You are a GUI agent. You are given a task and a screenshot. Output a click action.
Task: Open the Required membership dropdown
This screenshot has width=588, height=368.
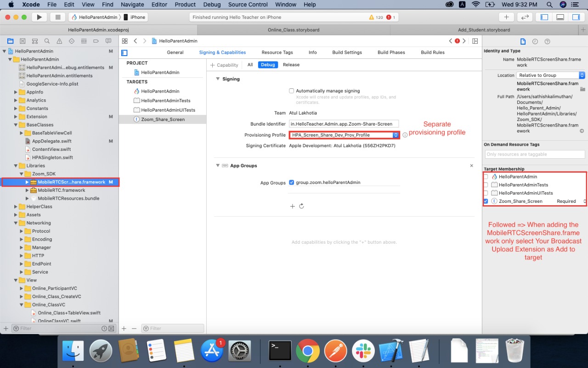point(571,201)
